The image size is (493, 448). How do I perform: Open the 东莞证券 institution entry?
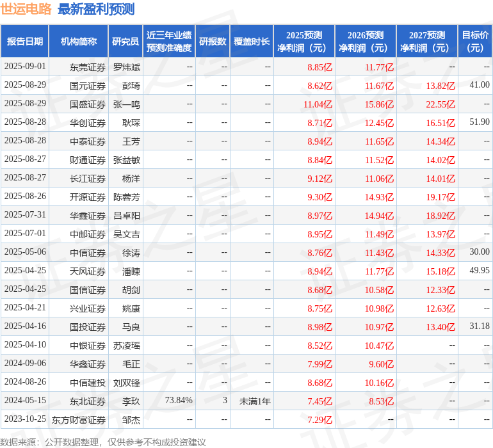pyautogui.click(x=88, y=67)
